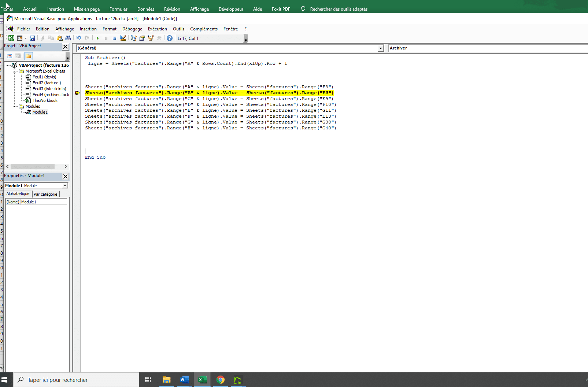
Task: Collapse the Modules folder in tree
Action: click(15, 106)
